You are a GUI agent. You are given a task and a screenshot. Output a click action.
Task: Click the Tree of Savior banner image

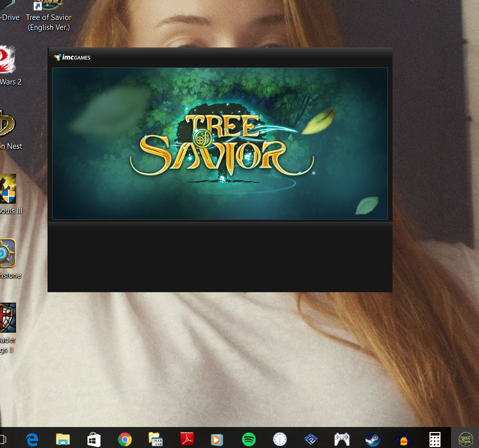[220, 143]
